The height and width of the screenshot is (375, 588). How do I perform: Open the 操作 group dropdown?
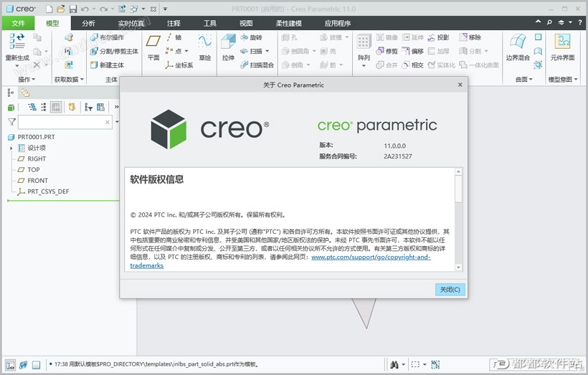coord(27,79)
